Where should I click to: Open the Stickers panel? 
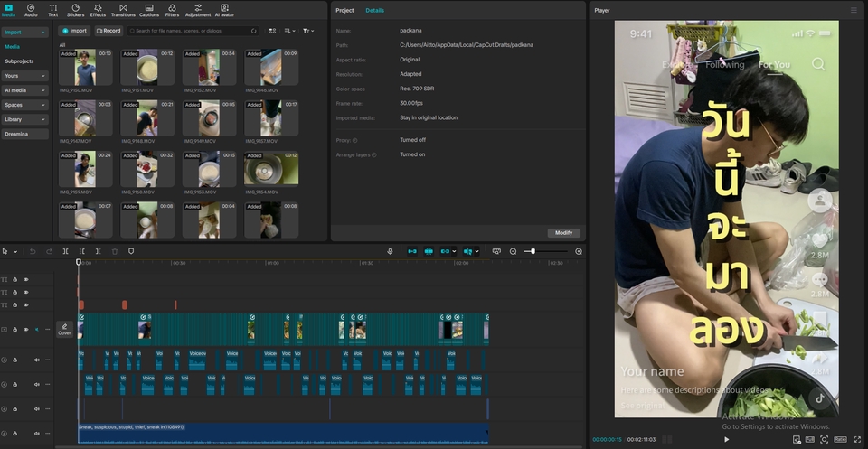pos(75,10)
